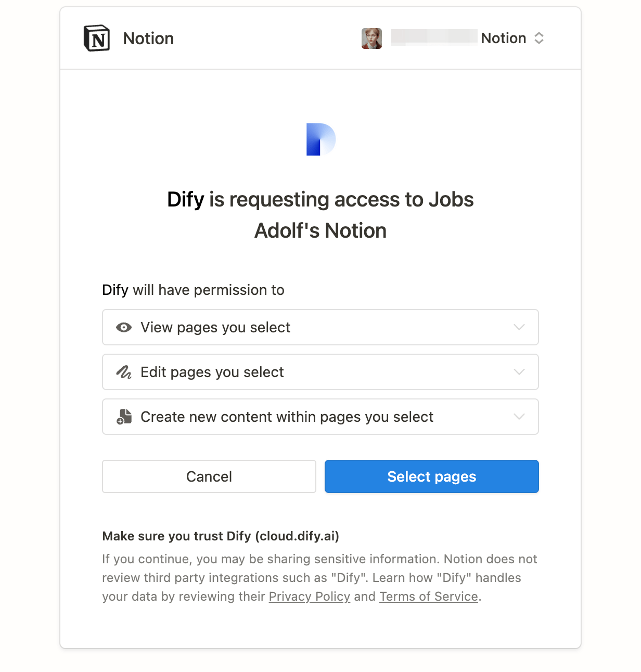The height and width of the screenshot is (672, 641).
Task: Click the eye icon beside View pages
Action: coord(124,327)
